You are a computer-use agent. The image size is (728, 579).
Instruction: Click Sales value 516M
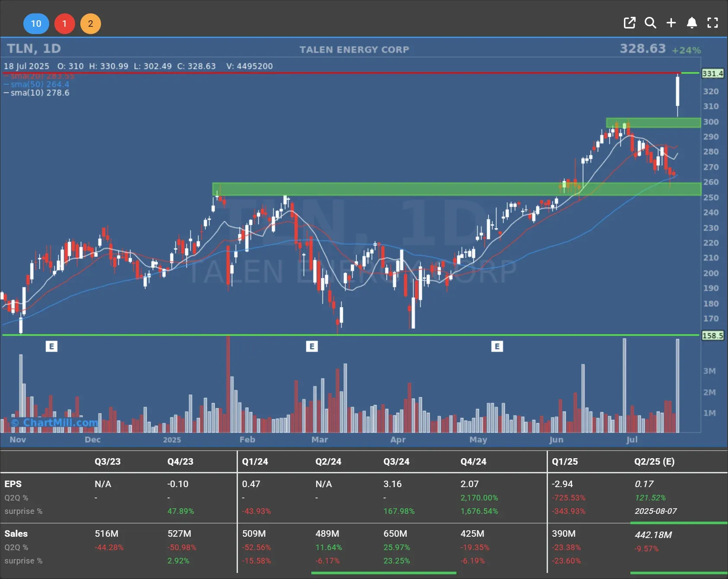pos(107,533)
